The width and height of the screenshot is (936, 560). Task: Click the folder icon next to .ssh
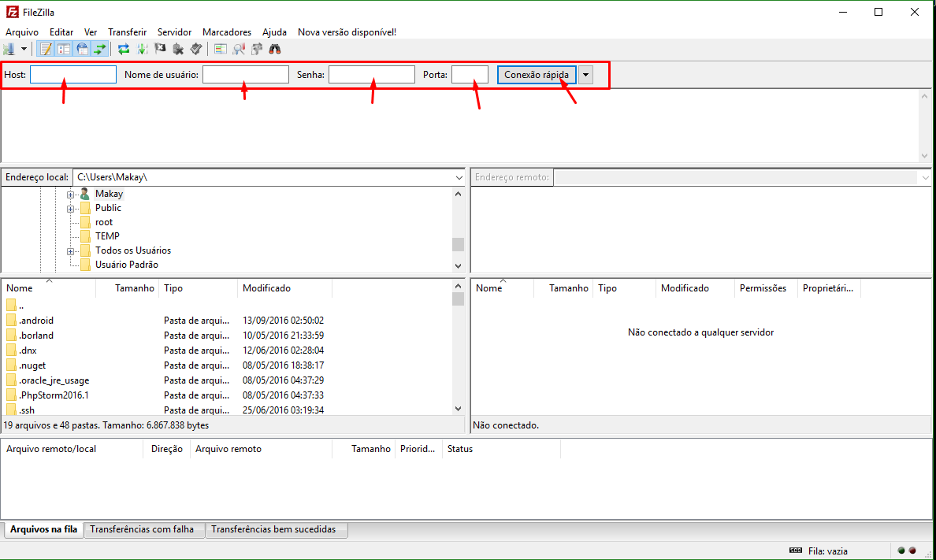coord(11,410)
